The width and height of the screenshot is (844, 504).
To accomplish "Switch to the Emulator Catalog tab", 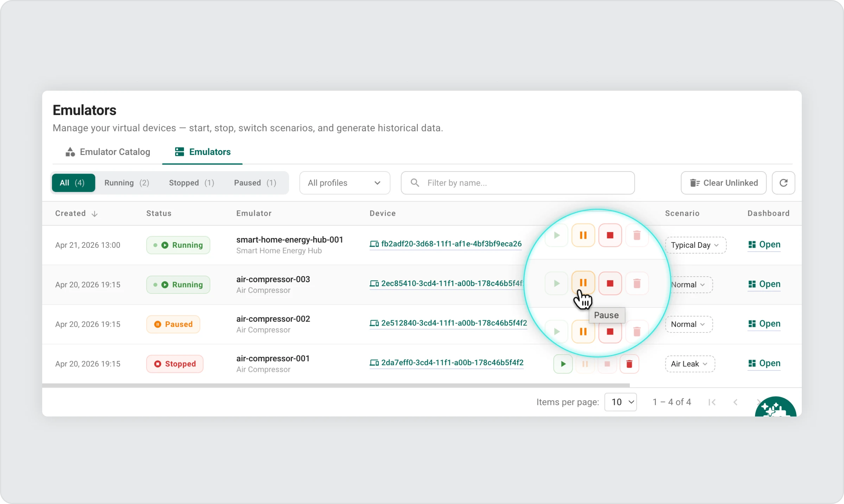I will click(x=108, y=152).
